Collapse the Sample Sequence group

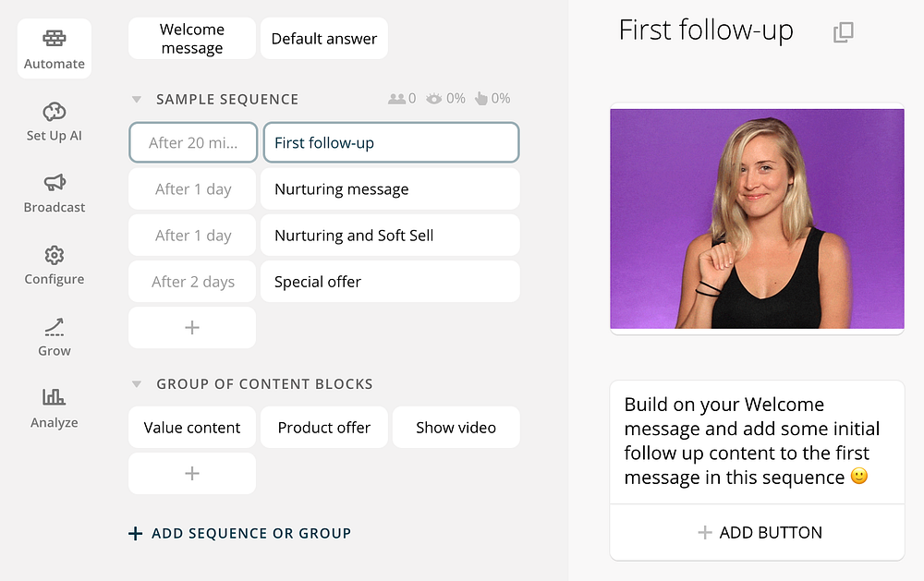[136, 99]
